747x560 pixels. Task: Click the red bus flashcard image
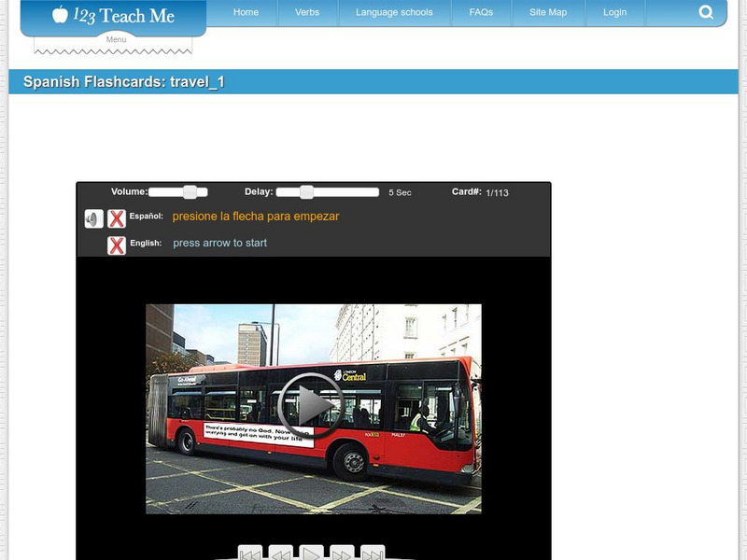click(314, 409)
